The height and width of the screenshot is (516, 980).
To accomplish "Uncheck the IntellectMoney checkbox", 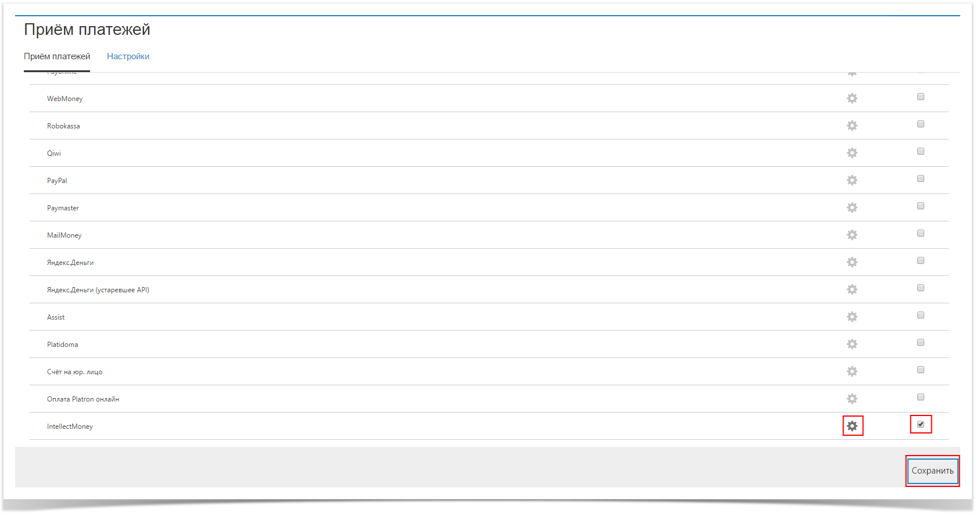I will pyautogui.click(x=921, y=424).
